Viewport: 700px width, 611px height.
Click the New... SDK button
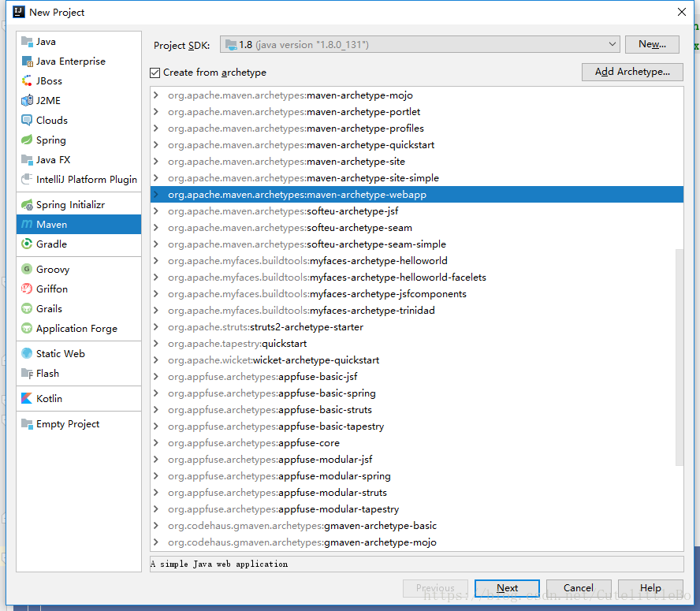652,44
